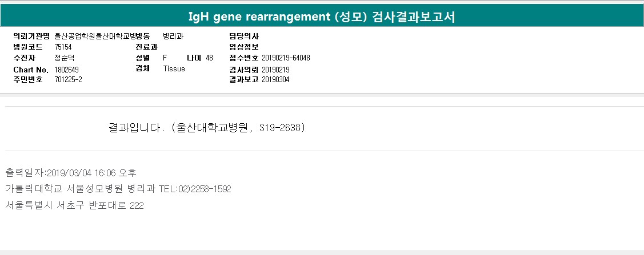Select the 검사의뢰 date 20190219

275,69
